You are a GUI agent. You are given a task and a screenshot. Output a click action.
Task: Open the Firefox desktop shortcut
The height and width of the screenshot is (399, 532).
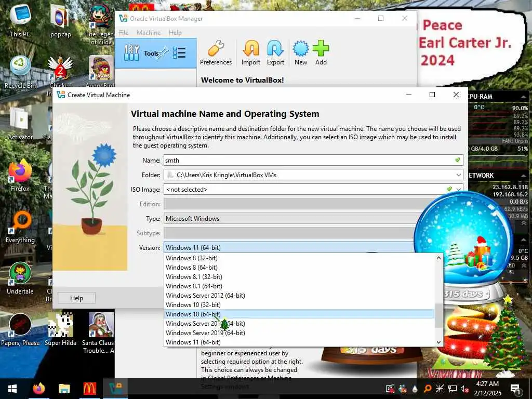pyautogui.click(x=20, y=176)
